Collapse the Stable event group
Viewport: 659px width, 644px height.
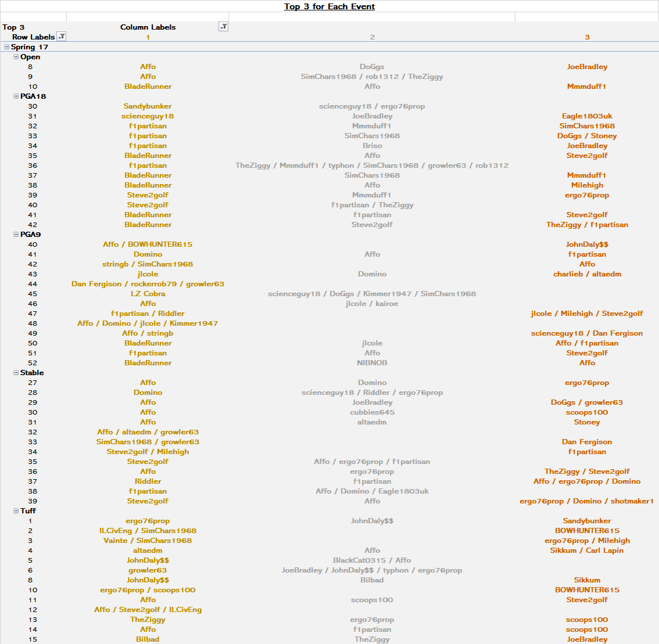[x=16, y=373]
